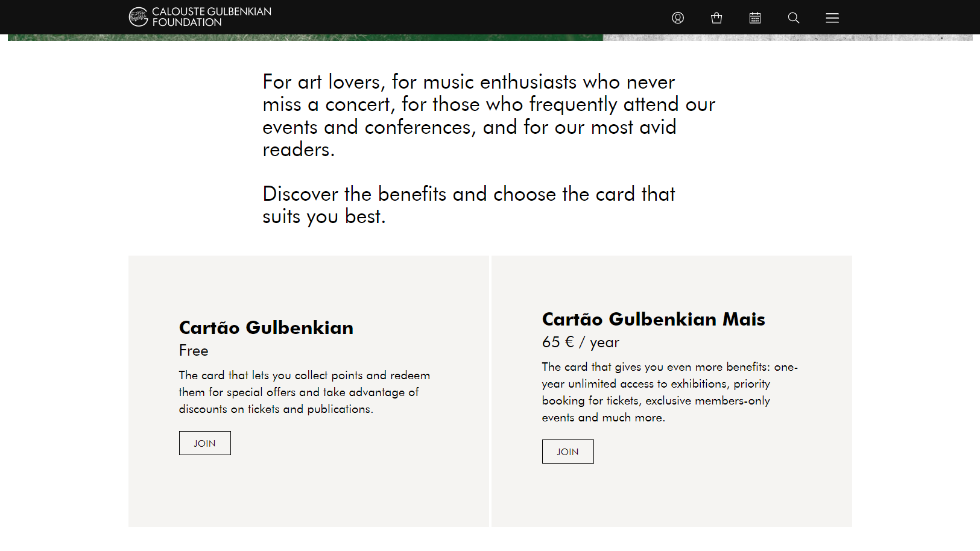The height and width of the screenshot is (551, 980).
Task: Click the 'Discover the benefits' paragraph
Action: pos(469,205)
